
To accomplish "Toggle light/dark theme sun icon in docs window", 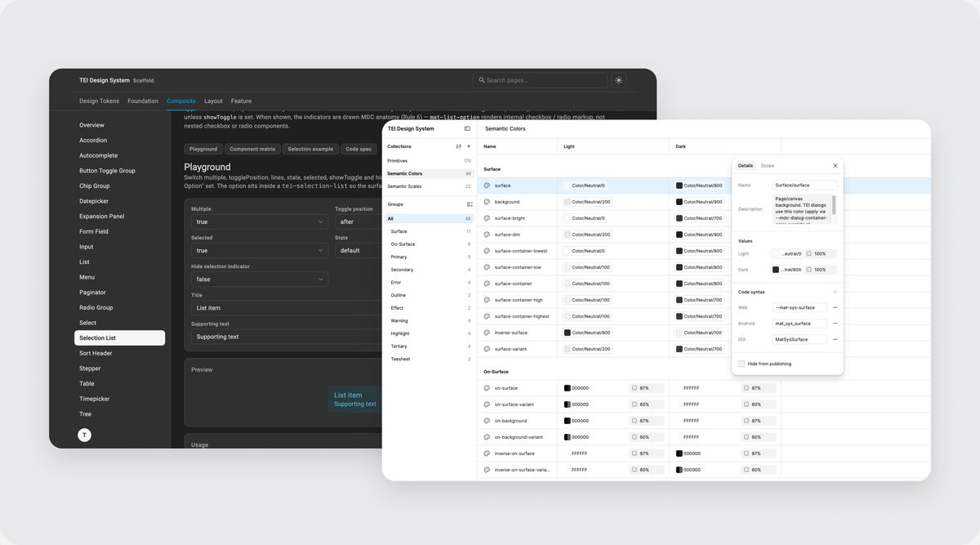I will [618, 80].
